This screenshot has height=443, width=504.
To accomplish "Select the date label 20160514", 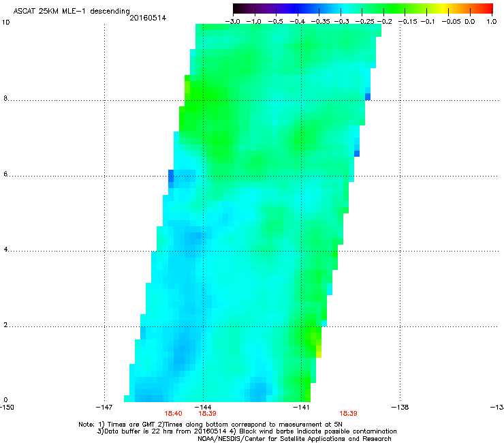I will click(x=148, y=18).
